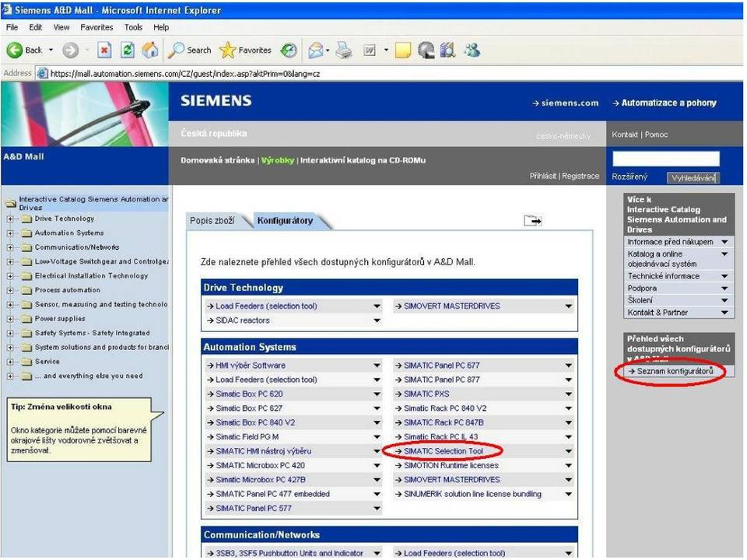Refresh the page with green arrows icon
Viewport: 747px width, 560px height.
(127, 50)
